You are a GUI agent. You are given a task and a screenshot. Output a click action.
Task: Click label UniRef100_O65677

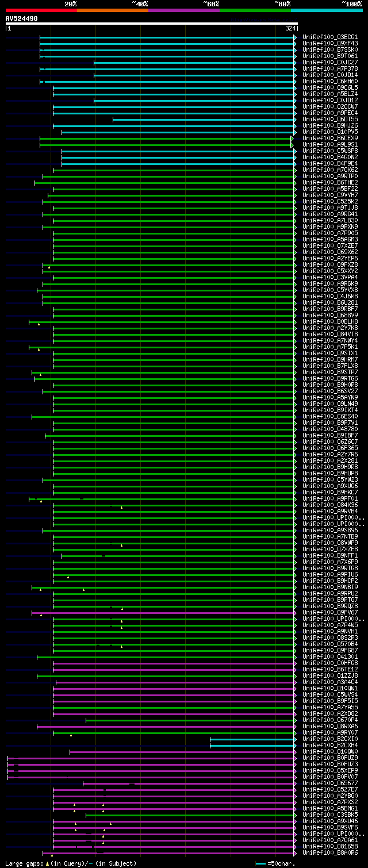point(330,783)
